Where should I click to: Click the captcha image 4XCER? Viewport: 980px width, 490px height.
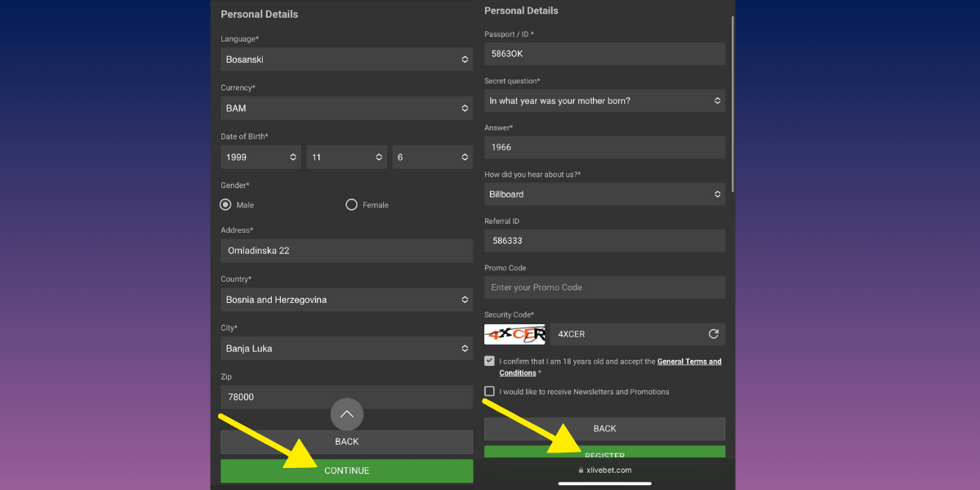coord(514,334)
